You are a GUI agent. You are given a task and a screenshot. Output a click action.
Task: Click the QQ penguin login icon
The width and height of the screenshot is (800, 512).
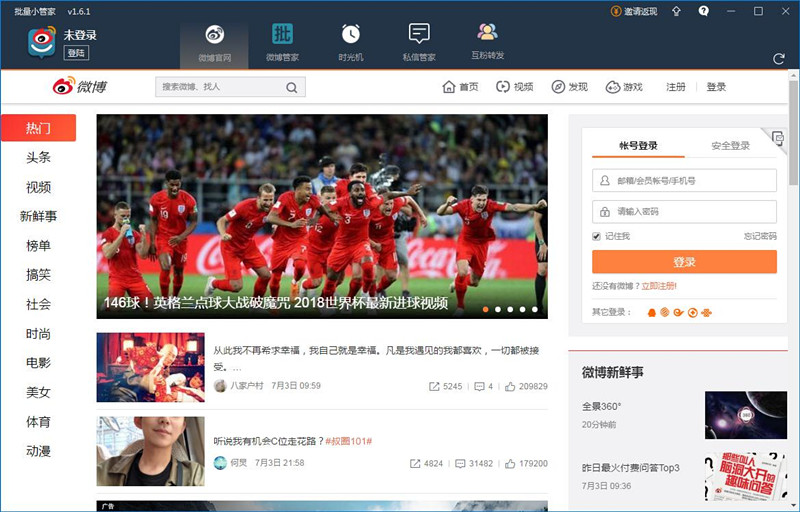click(652, 313)
